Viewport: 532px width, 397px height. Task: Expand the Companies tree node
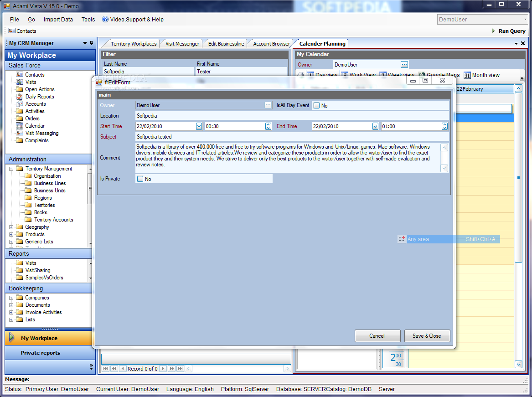click(11, 298)
